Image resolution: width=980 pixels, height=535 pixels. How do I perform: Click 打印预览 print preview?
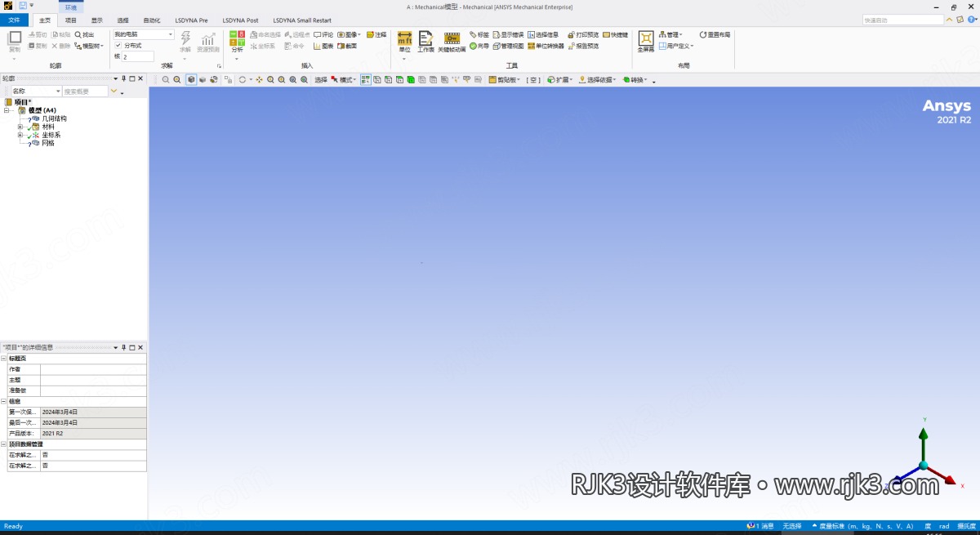click(582, 35)
